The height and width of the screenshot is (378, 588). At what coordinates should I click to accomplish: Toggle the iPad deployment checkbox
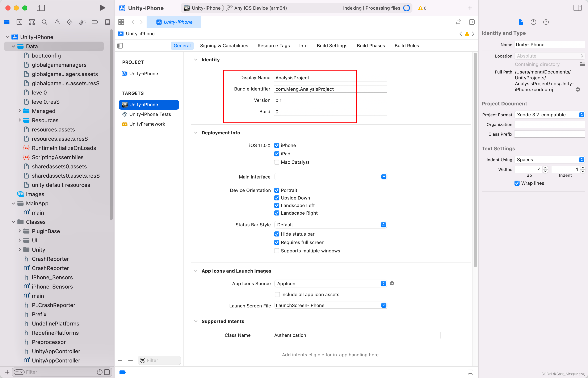click(276, 154)
